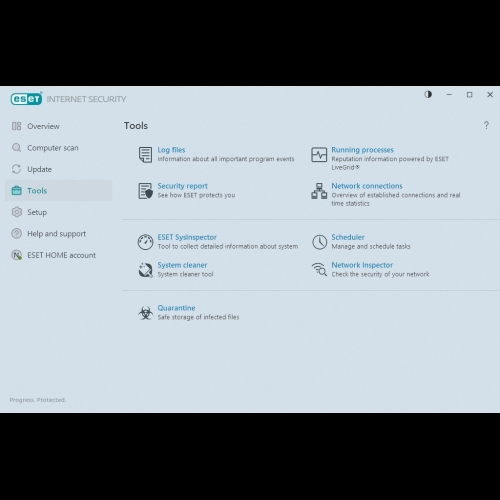Click the Network Inspector wifi icon

coord(319,269)
